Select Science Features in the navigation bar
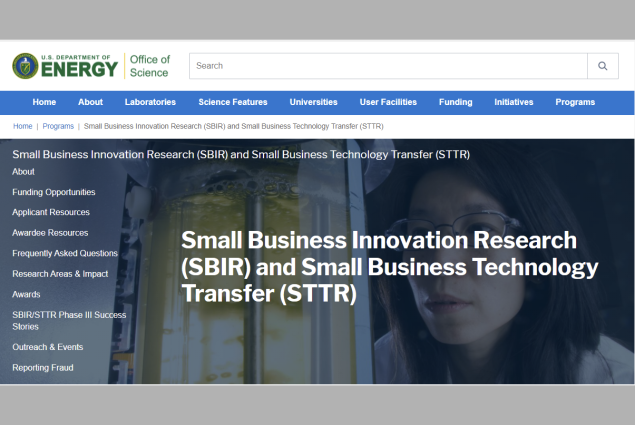The height and width of the screenshot is (425, 635). 233,102
